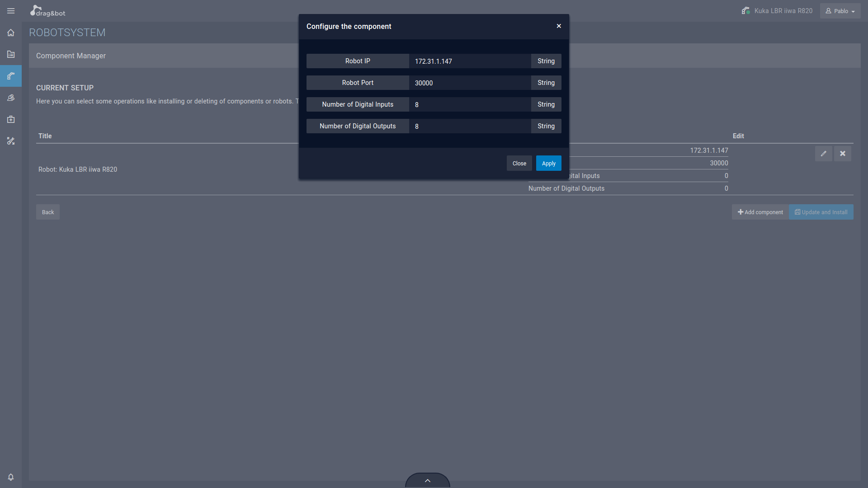Click Robot: Kuka LBR iiwa R820 row

78,169
